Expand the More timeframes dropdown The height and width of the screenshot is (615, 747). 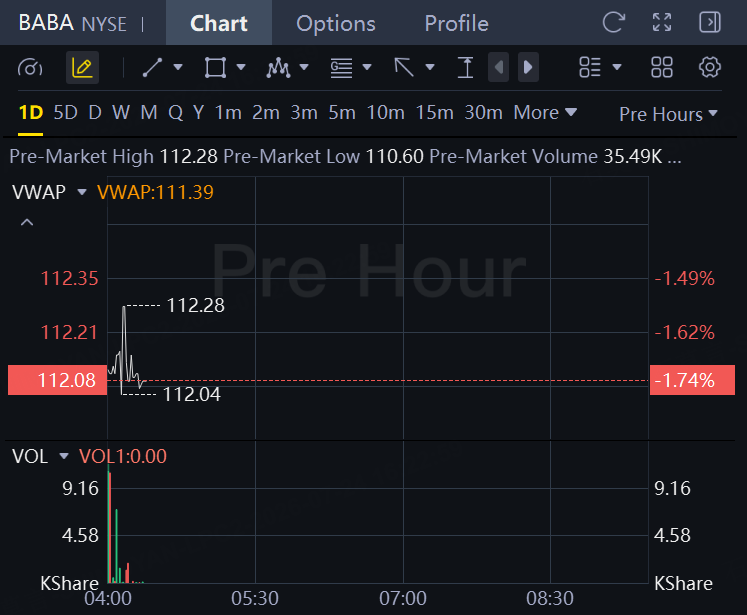tap(545, 113)
